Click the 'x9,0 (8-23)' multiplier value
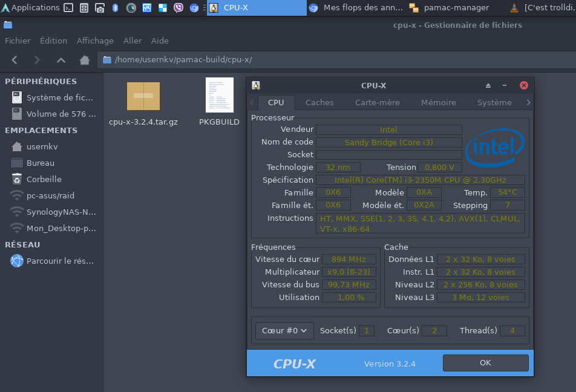The width and height of the screenshot is (576, 392). tap(349, 272)
